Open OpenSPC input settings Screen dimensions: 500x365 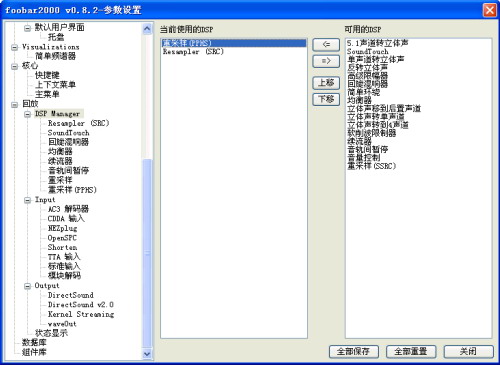point(62,238)
